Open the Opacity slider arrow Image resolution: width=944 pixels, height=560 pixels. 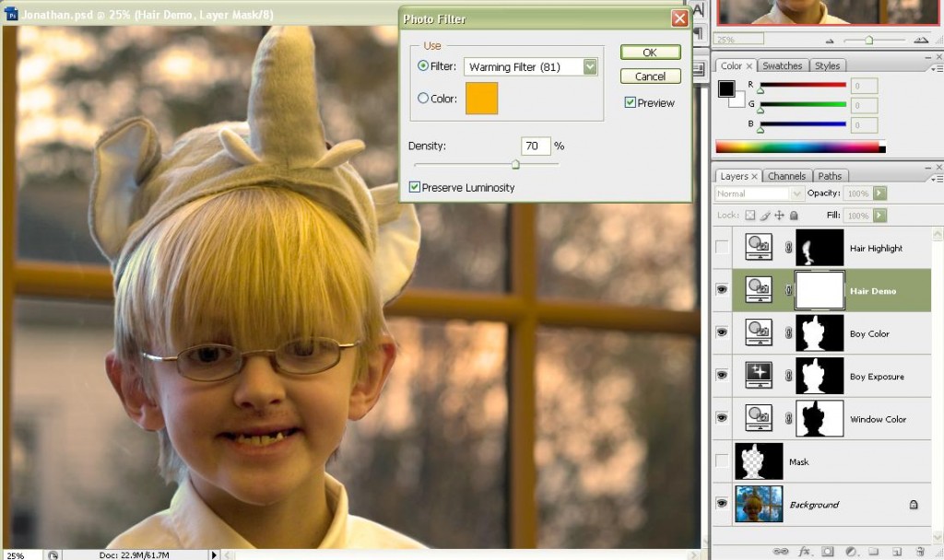coord(879,193)
